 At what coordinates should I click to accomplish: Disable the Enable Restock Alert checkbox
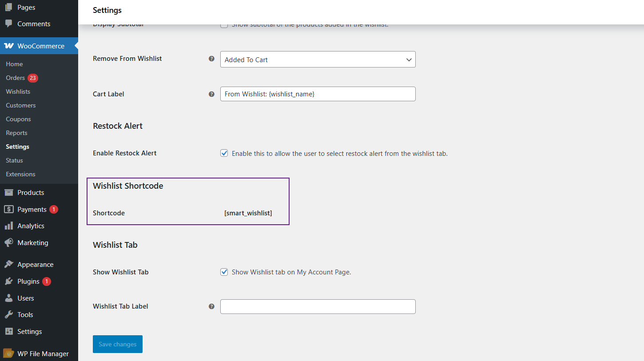point(224,153)
